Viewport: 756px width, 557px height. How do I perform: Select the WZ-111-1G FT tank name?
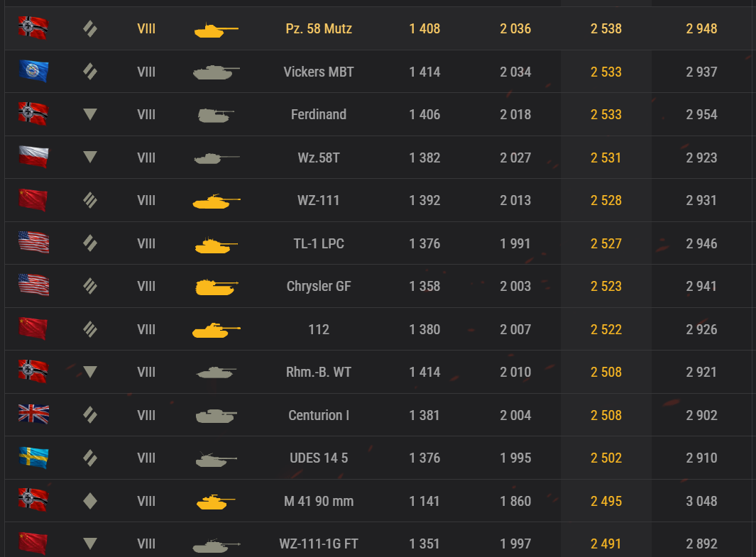click(x=319, y=544)
